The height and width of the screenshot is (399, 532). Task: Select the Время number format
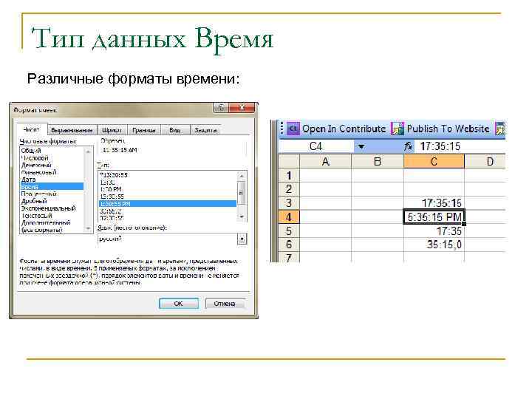click(52, 187)
